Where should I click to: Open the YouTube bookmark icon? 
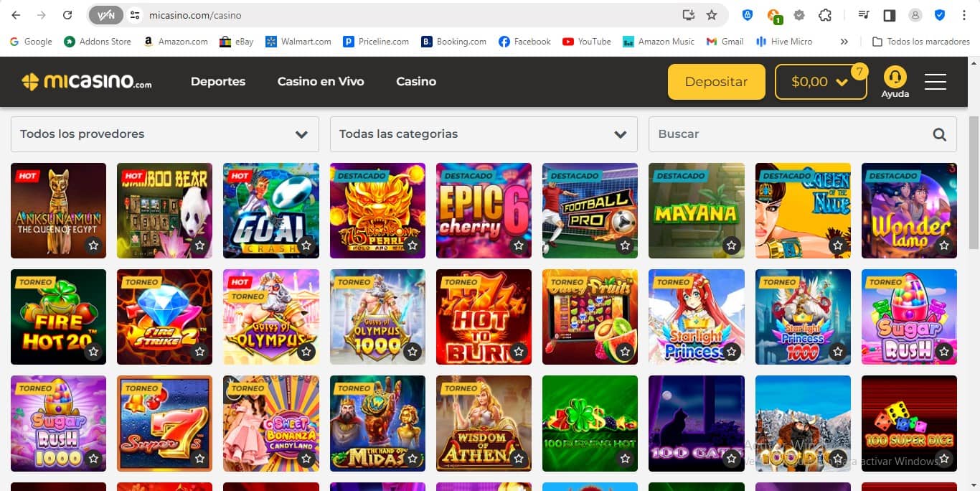point(567,41)
